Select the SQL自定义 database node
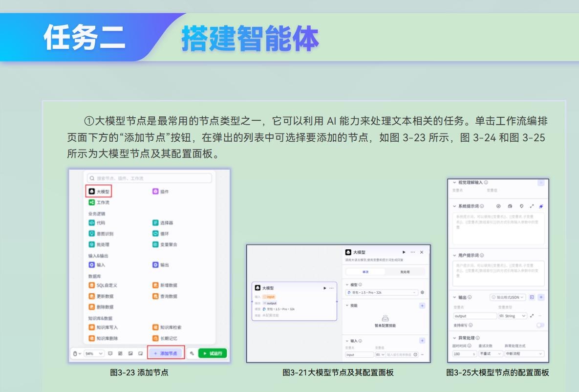This screenshot has width=579, height=392. point(103,285)
